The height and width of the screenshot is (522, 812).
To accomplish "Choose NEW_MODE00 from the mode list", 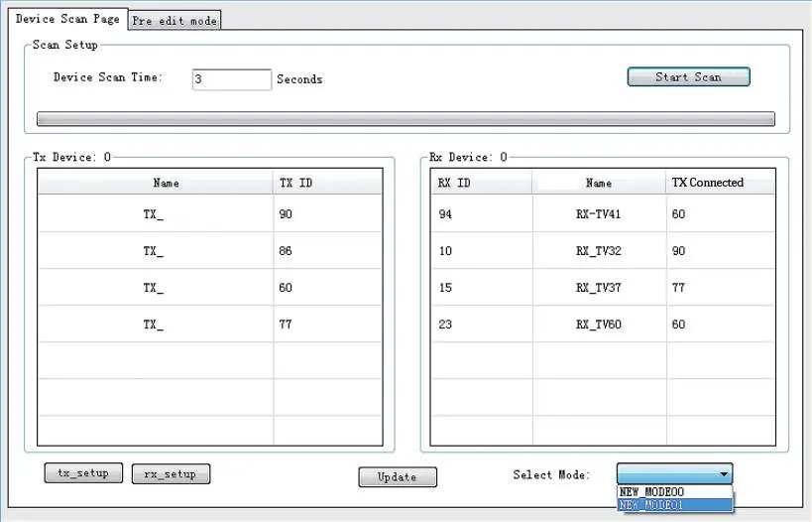I will (675, 491).
